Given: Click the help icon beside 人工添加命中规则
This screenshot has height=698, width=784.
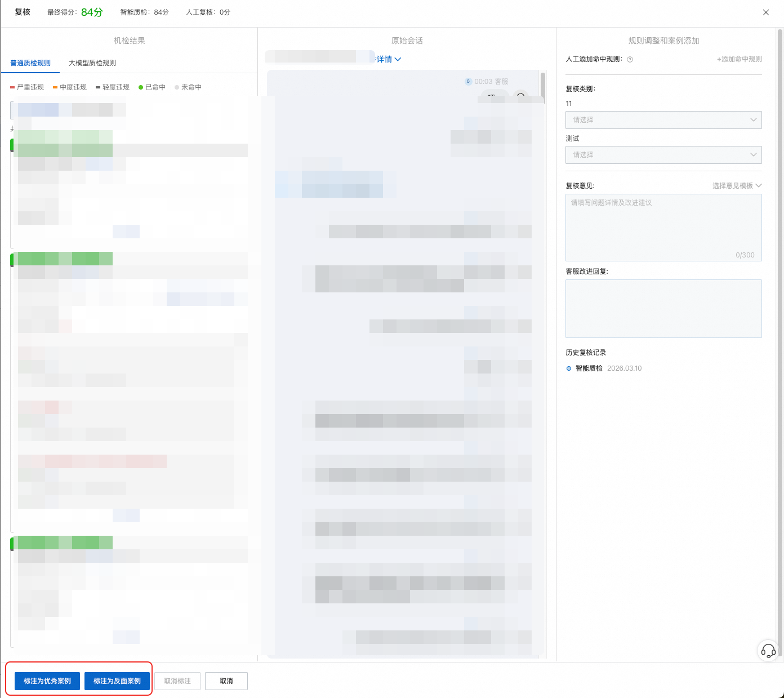Looking at the screenshot, I should [x=630, y=59].
